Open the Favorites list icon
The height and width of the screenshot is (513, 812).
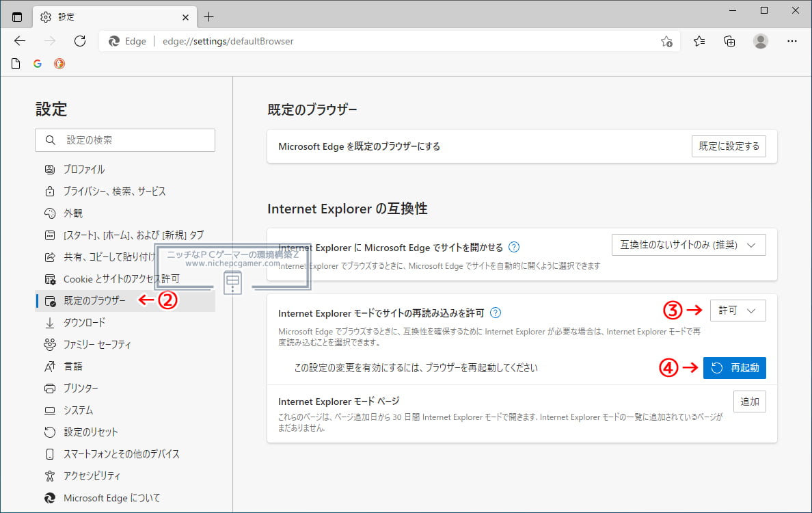(x=699, y=41)
